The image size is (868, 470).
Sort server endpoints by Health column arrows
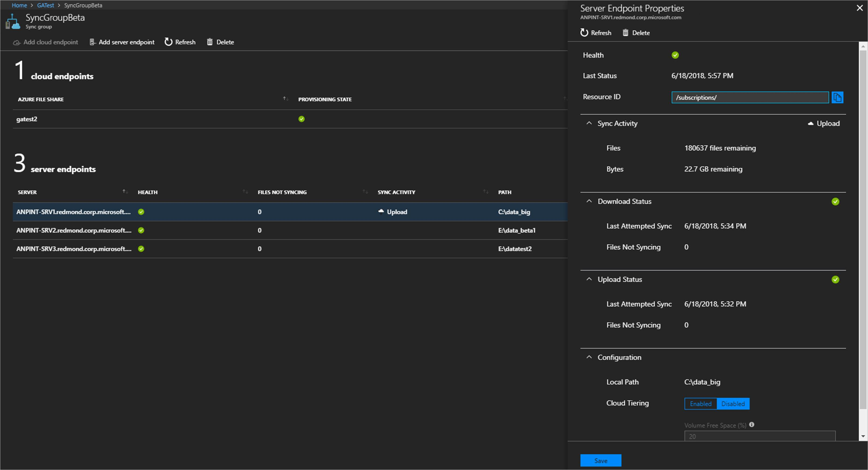tap(245, 192)
